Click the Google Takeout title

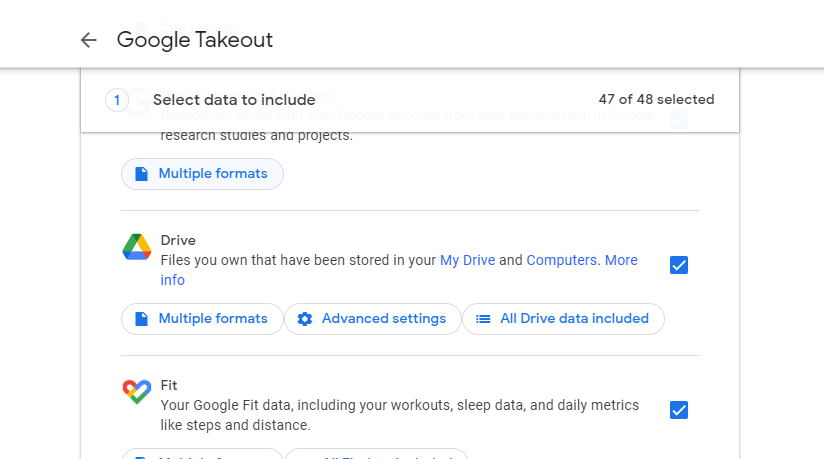tap(194, 40)
